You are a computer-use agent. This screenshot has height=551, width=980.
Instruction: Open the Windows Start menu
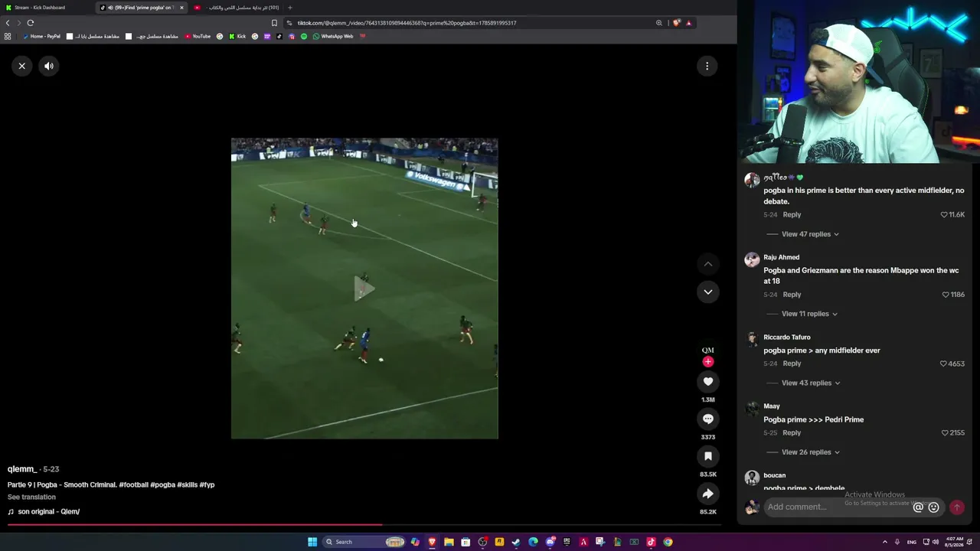tap(312, 542)
